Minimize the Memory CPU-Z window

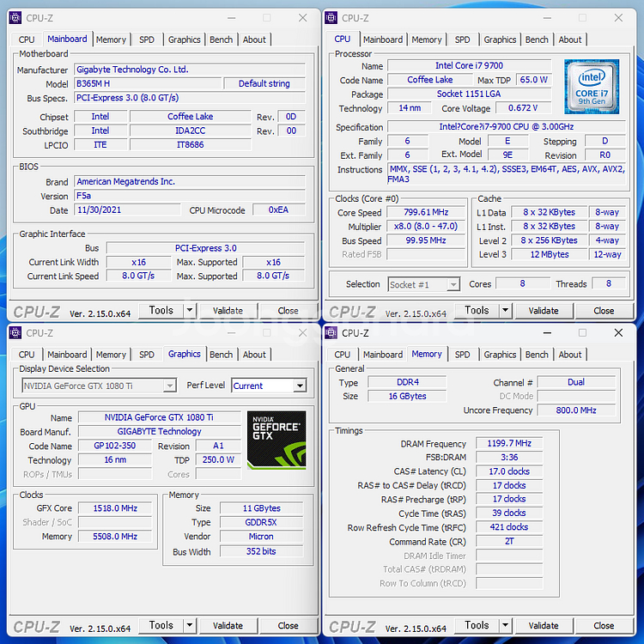pyautogui.click(x=547, y=333)
